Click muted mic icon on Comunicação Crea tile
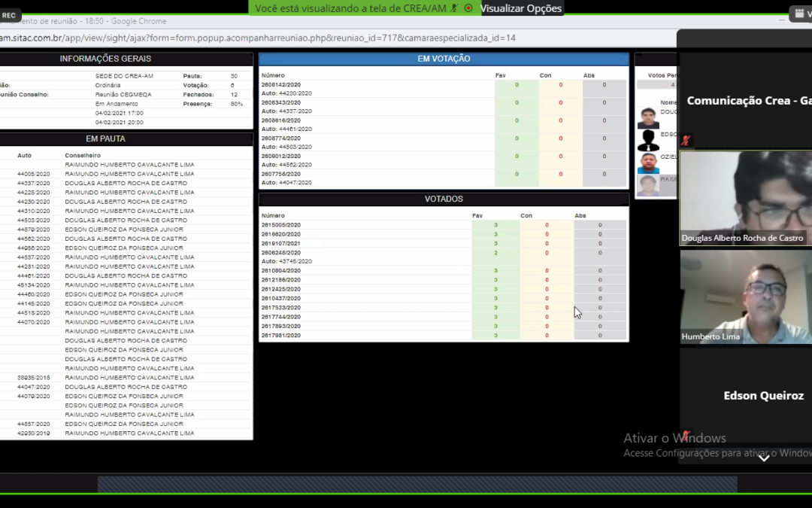The width and height of the screenshot is (812, 508). (686, 141)
